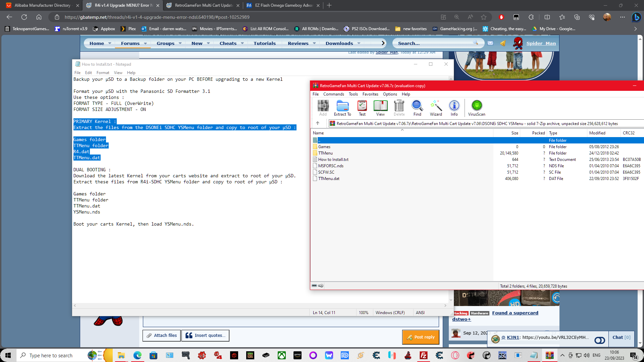Viewport: 644px width, 362px height.
Task: Expand the Groups dropdown arrow
Action: coord(180,43)
